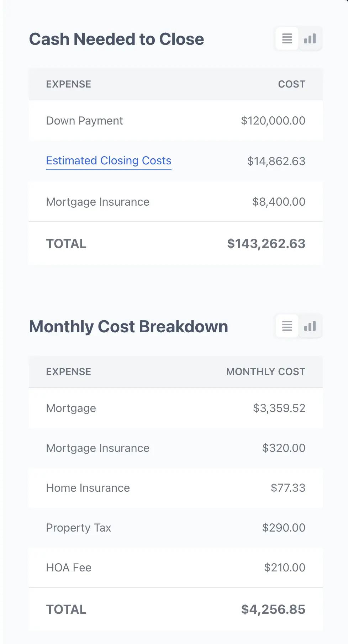
Task: Select the Home Insurance row
Action: (176, 488)
